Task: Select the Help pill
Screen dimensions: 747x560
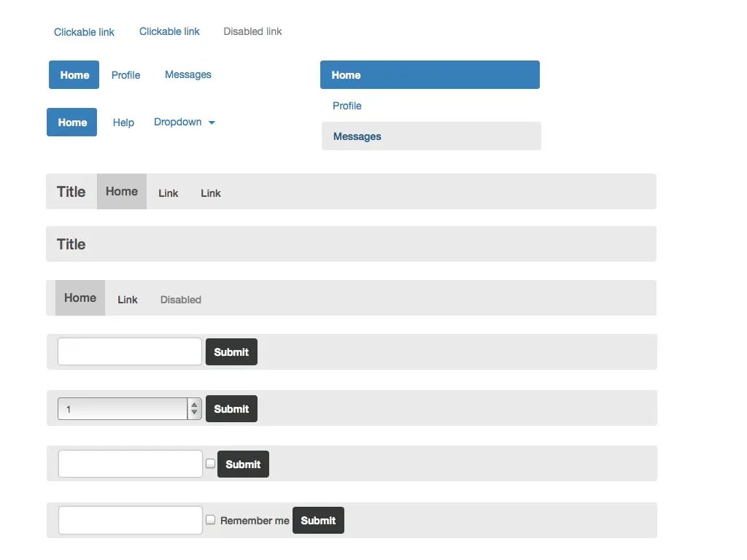Action: (x=123, y=122)
